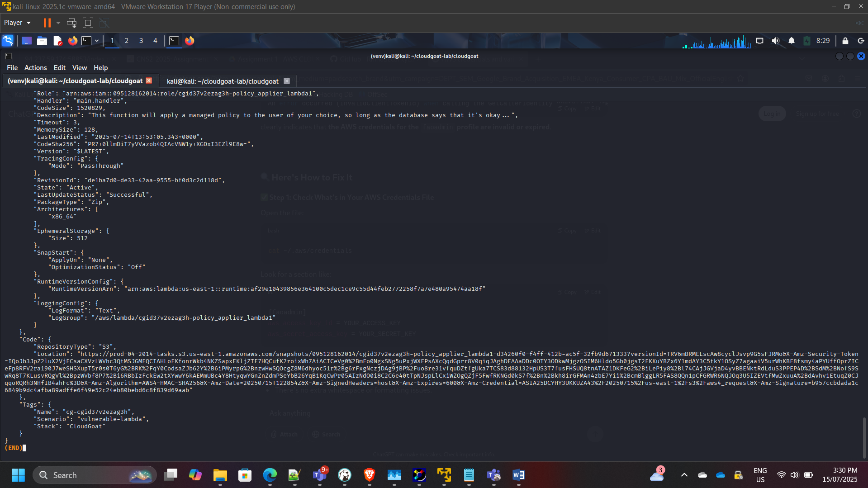868x488 pixels.
Task: Switch to Kali workspace 3
Action: coord(141,41)
